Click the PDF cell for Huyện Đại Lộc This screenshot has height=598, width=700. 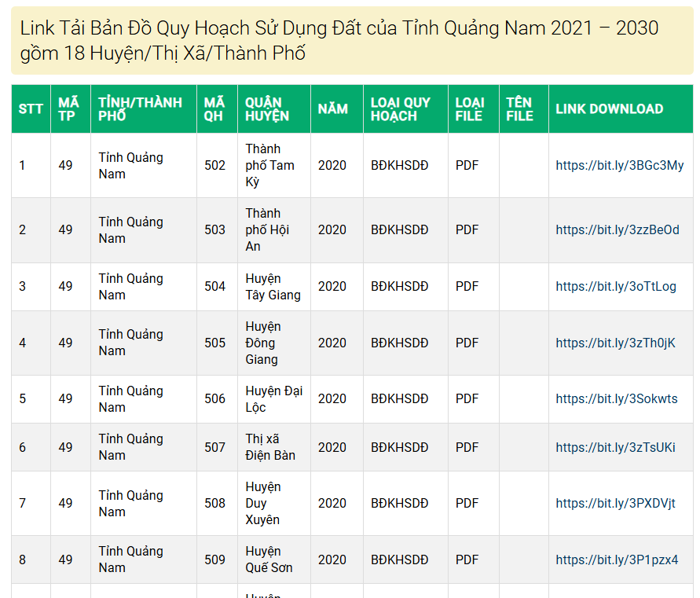point(467,398)
